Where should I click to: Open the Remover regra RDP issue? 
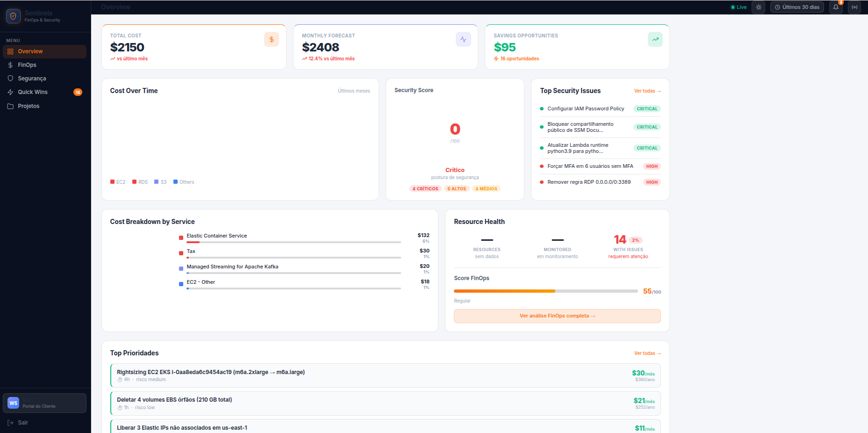(600, 182)
